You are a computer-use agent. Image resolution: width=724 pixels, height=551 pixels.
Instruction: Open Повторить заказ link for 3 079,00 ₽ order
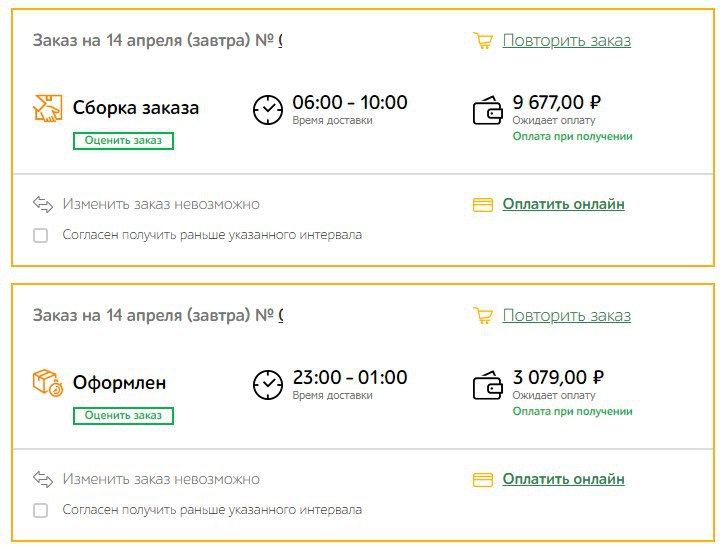tap(567, 315)
